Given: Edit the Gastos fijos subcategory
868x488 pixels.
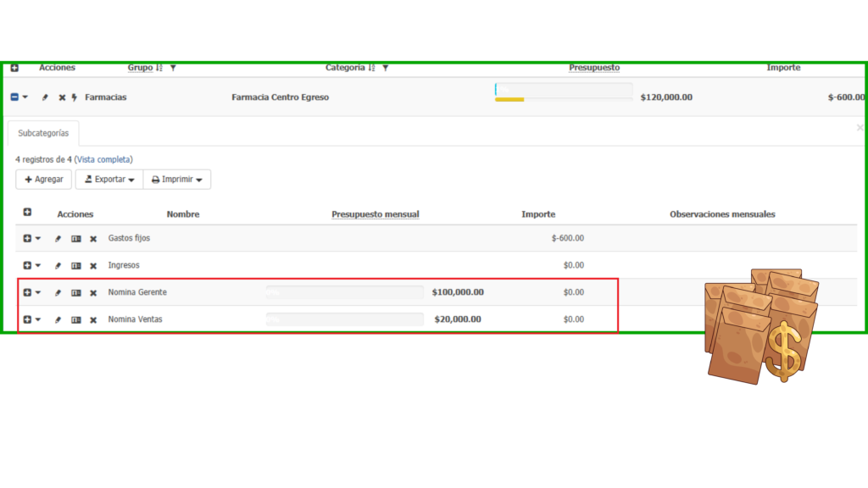Looking at the screenshot, I should pyautogui.click(x=58, y=239).
